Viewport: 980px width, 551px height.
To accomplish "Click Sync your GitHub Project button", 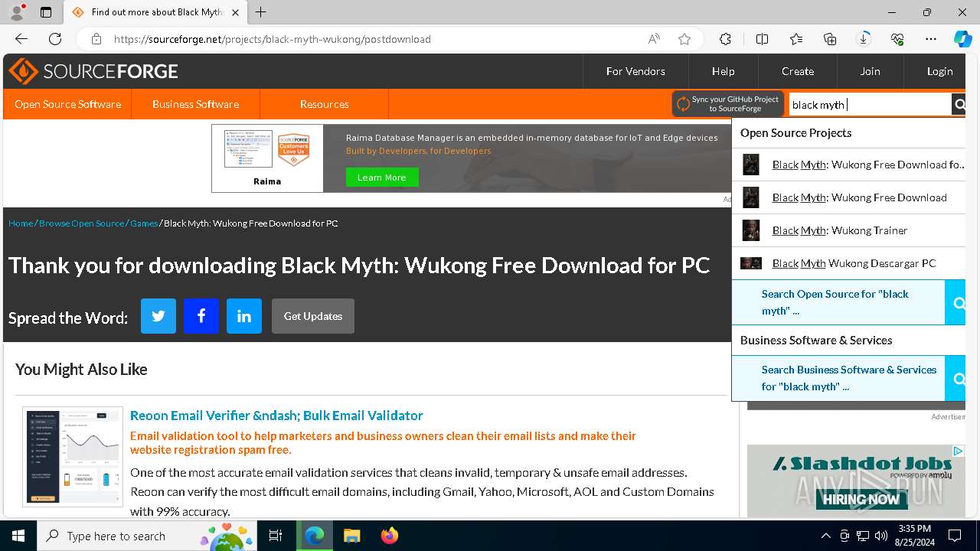I will tap(727, 104).
